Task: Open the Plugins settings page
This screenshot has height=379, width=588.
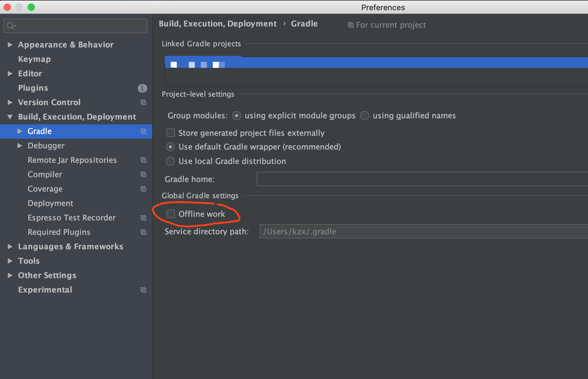Action: click(x=33, y=88)
